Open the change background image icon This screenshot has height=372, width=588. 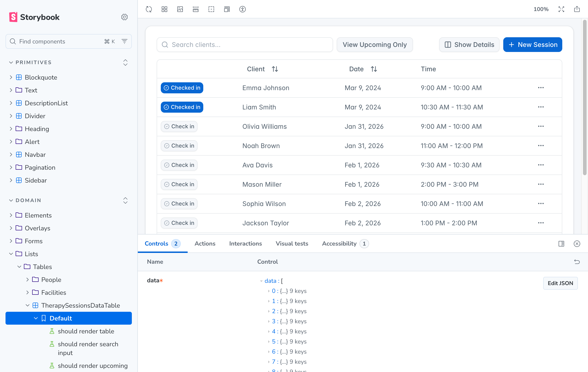pos(180,9)
